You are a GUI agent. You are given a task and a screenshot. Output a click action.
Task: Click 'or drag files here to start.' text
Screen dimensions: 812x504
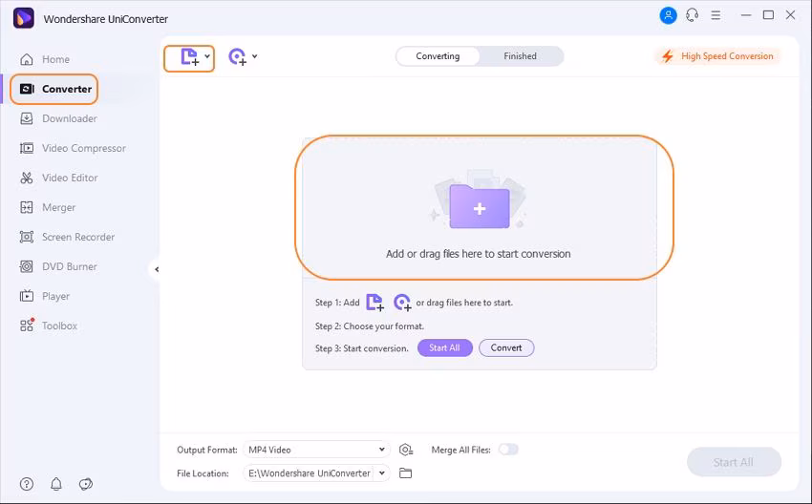coord(464,303)
